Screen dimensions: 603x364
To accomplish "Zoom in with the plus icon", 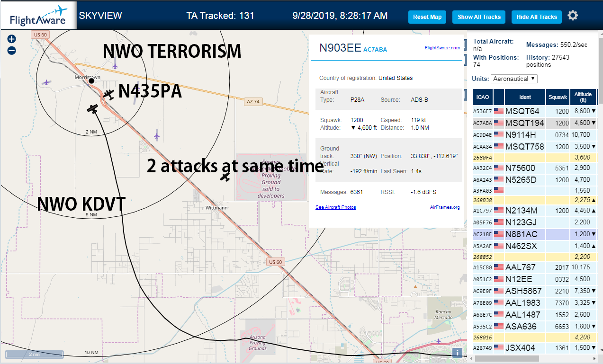I will pyautogui.click(x=12, y=39).
